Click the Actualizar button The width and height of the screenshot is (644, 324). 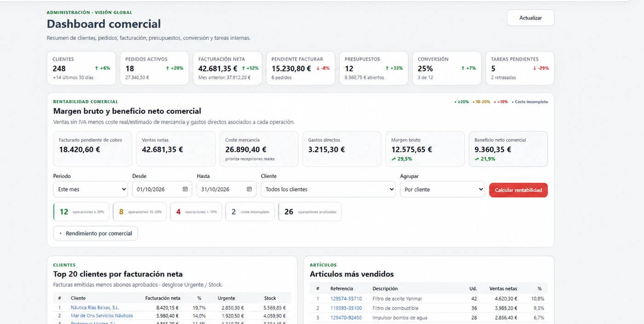[x=530, y=18]
